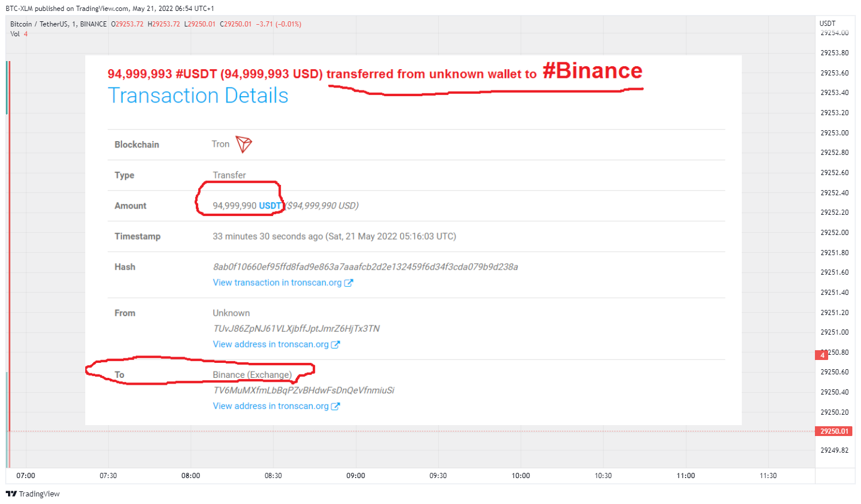Click the Transaction Details heading

pyautogui.click(x=198, y=96)
